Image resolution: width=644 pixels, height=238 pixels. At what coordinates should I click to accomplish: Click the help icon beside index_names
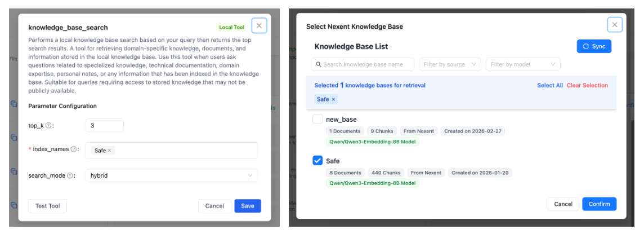pos(74,149)
